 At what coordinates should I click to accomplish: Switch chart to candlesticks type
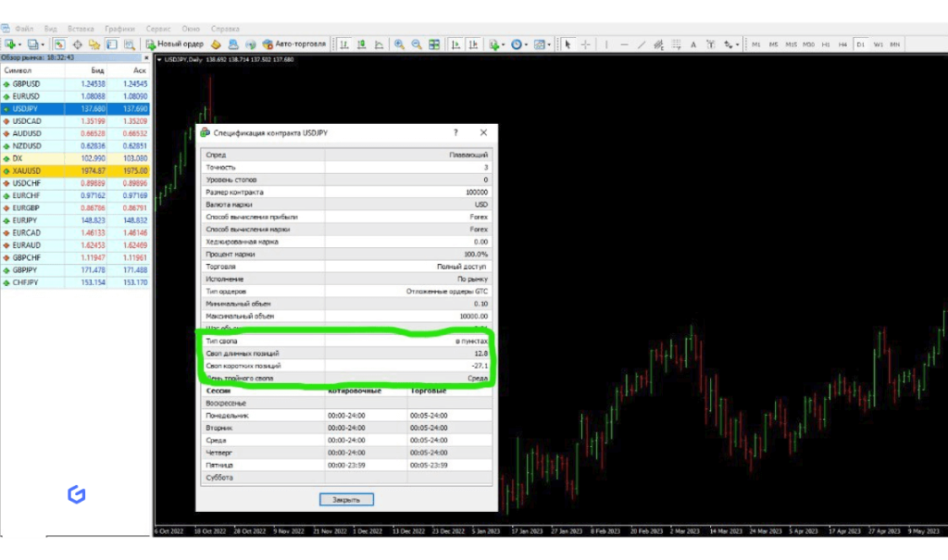(362, 44)
